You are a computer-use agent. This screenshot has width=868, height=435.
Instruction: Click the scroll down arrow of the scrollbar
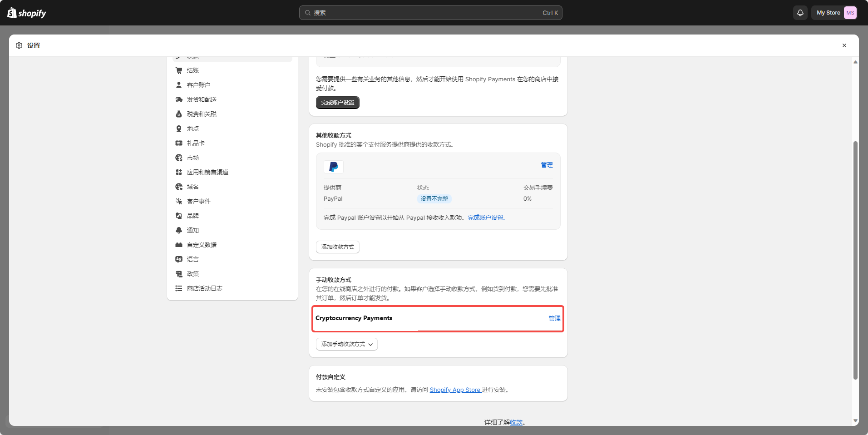click(855, 421)
